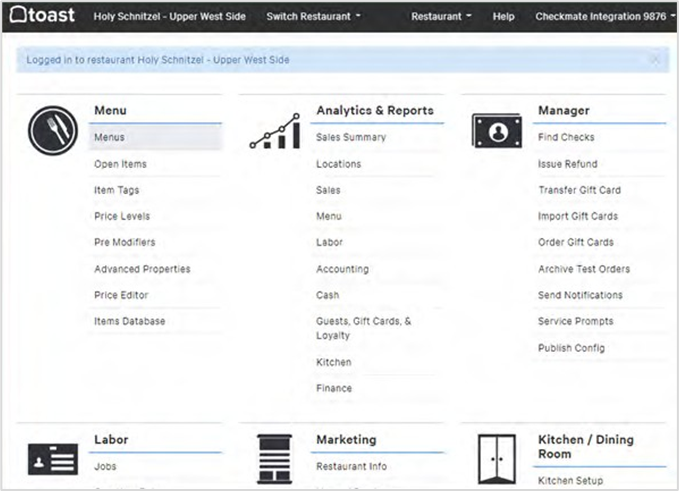Image resolution: width=679 pixels, height=491 pixels.
Task: Click the Menu fork and knife icon
Action: [x=52, y=130]
